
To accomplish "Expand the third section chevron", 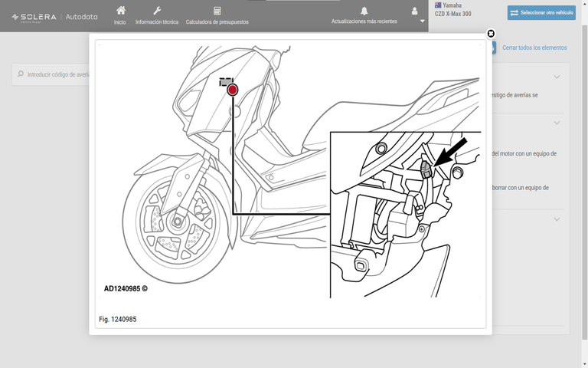I will [557, 219].
